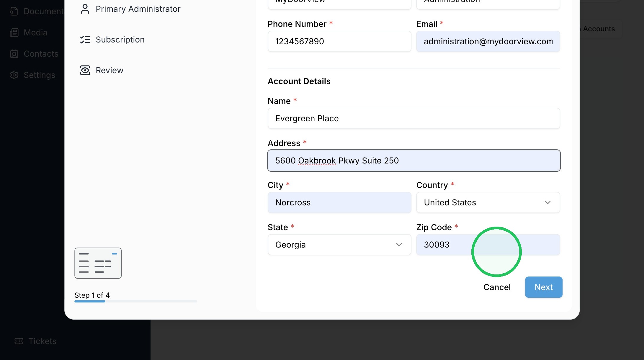Click the City field with Norcross
This screenshot has width=644, height=360.
coord(339,202)
